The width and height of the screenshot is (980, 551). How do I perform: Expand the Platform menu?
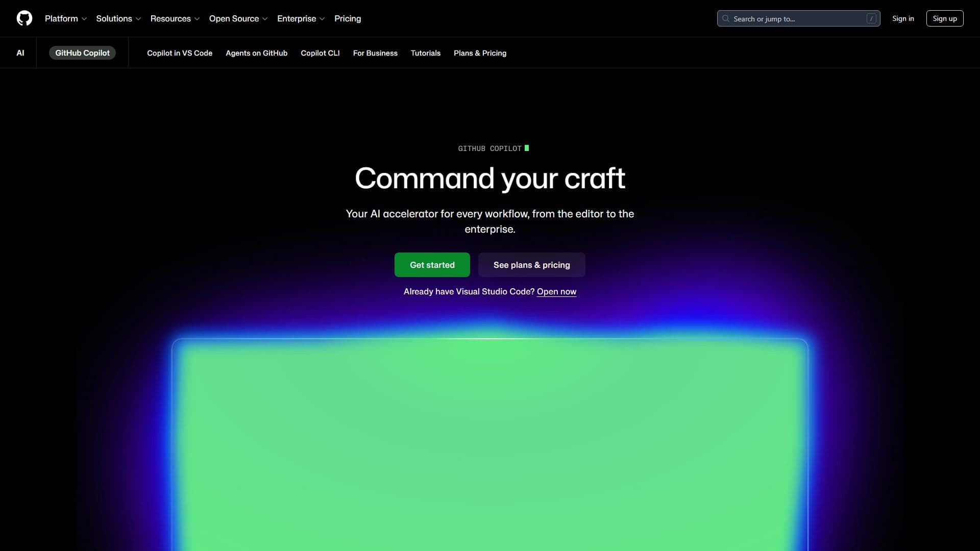click(x=66, y=18)
